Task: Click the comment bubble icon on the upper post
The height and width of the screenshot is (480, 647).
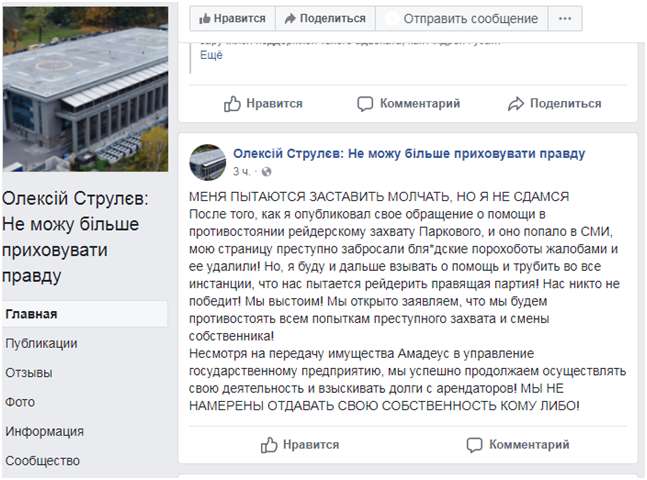Action: [x=365, y=103]
